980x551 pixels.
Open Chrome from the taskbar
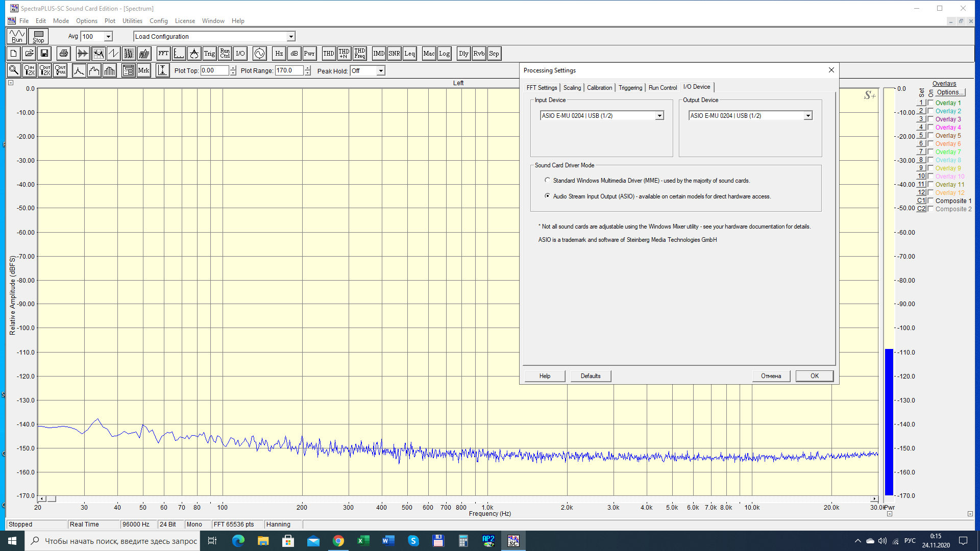click(338, 541)
